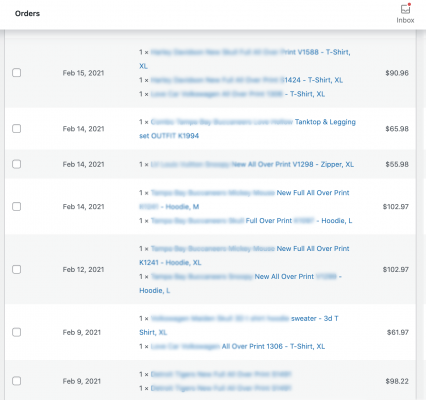The image size is (426, 400).
Task: Select the Feb 14 $102.97 order checkbox
Action: (17, 206)
